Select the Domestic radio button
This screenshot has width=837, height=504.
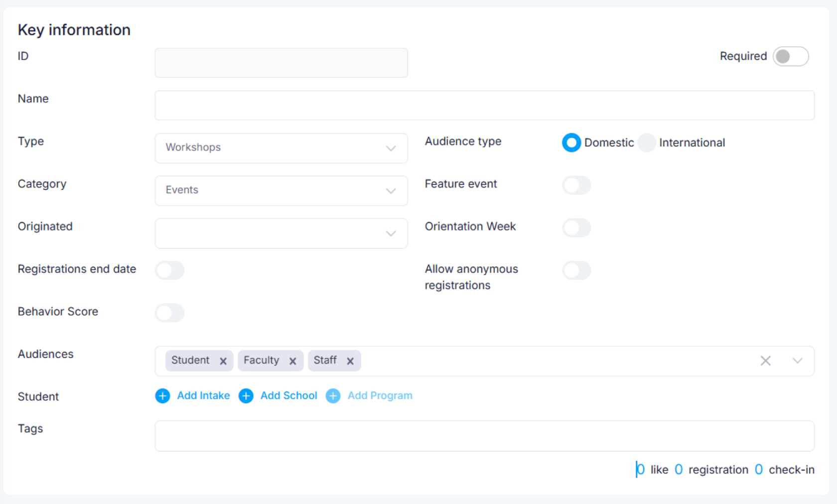(571, 143)
